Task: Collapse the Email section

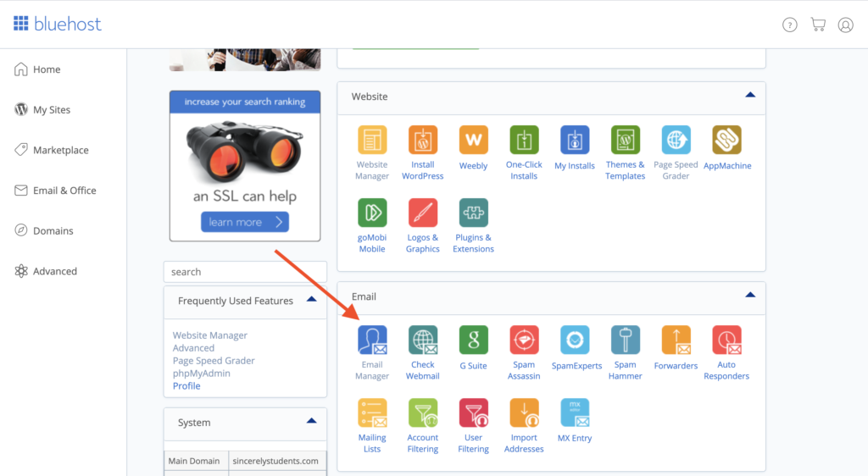Action: click(750, 296)
